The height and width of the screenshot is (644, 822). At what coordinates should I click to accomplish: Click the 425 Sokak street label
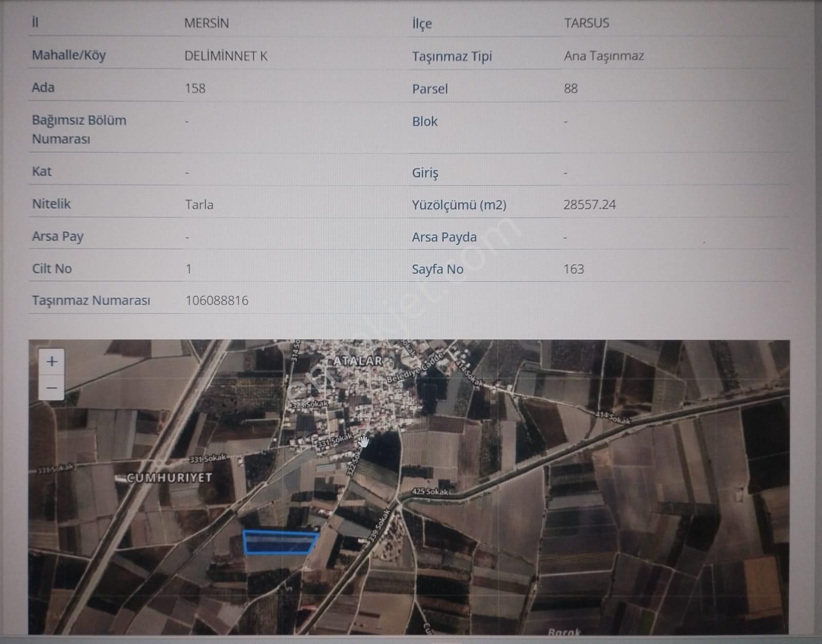coord(430,491)
